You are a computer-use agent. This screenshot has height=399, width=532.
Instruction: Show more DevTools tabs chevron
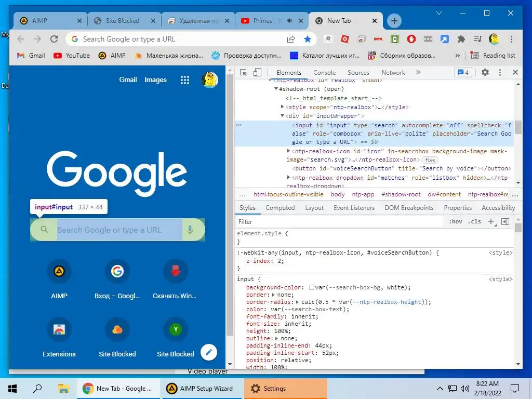pyautogui.click(x=418, y=72)
